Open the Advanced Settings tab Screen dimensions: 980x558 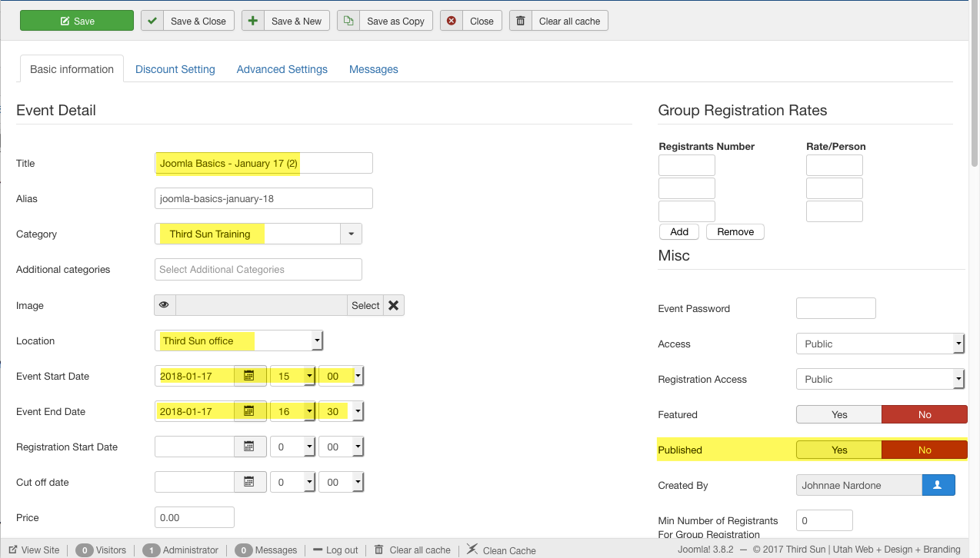tap(282, 69)
